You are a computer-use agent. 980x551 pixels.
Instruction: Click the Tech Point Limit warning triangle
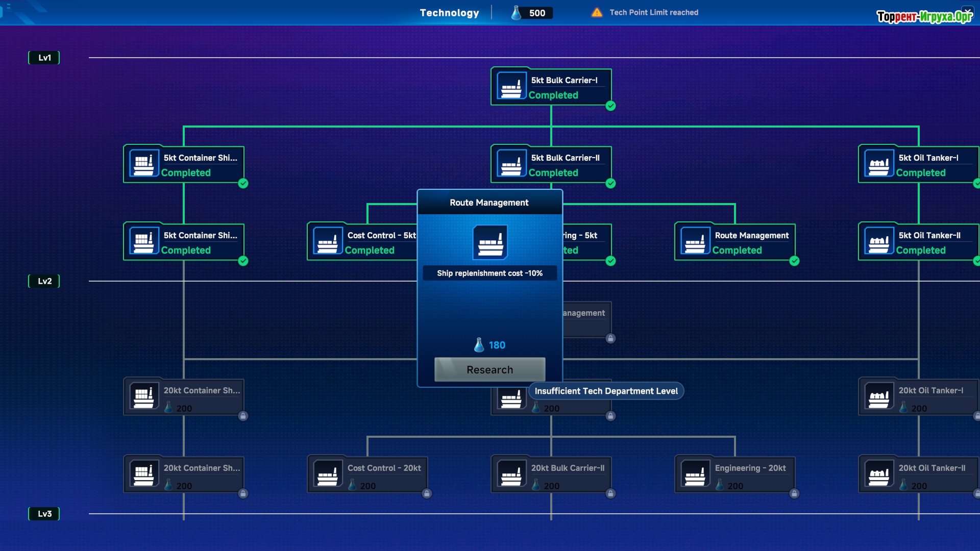pos(597,13)
